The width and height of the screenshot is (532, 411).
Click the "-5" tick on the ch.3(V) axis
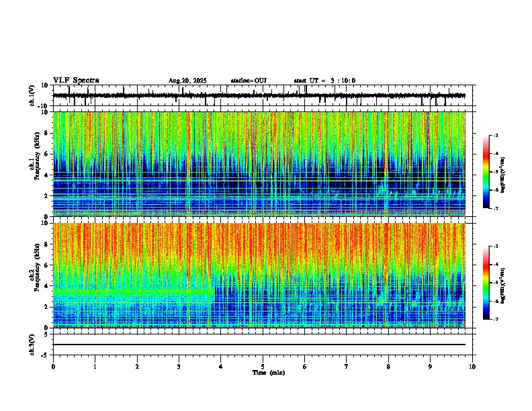45,355
